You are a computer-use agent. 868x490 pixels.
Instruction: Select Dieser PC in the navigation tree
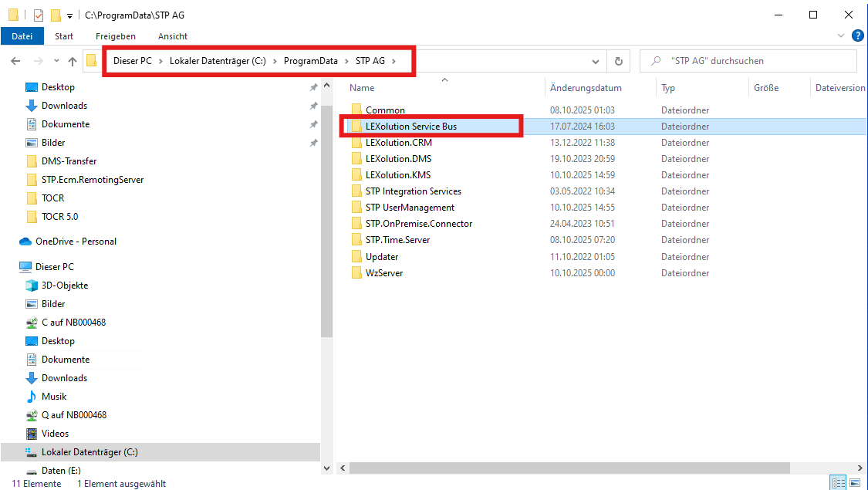54,267
